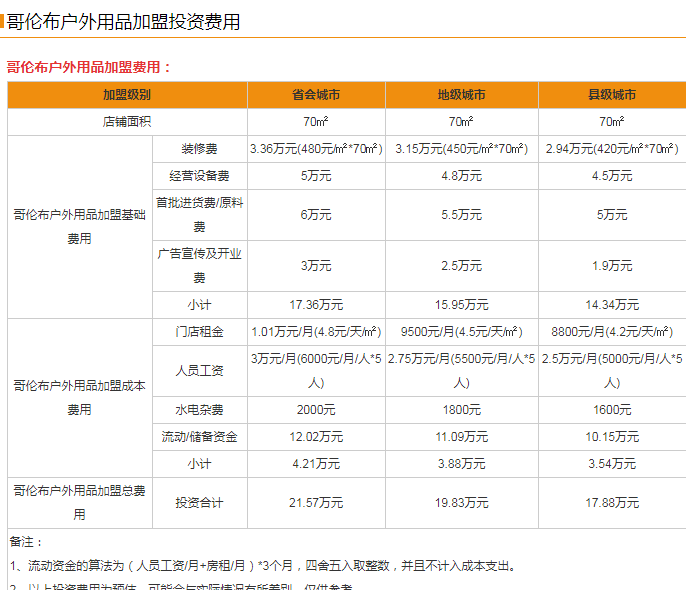
Task: Click the 4.8万元 equipment fee cell
Action: tap(462, 176)
